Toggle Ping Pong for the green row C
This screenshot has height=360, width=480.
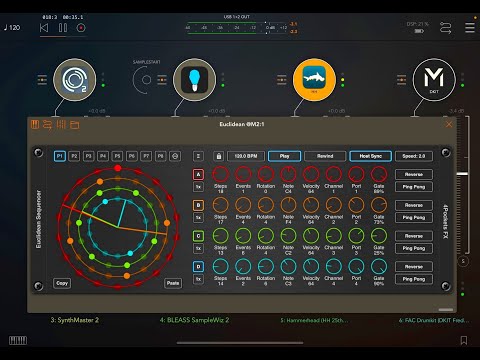[x=414, y=248]
